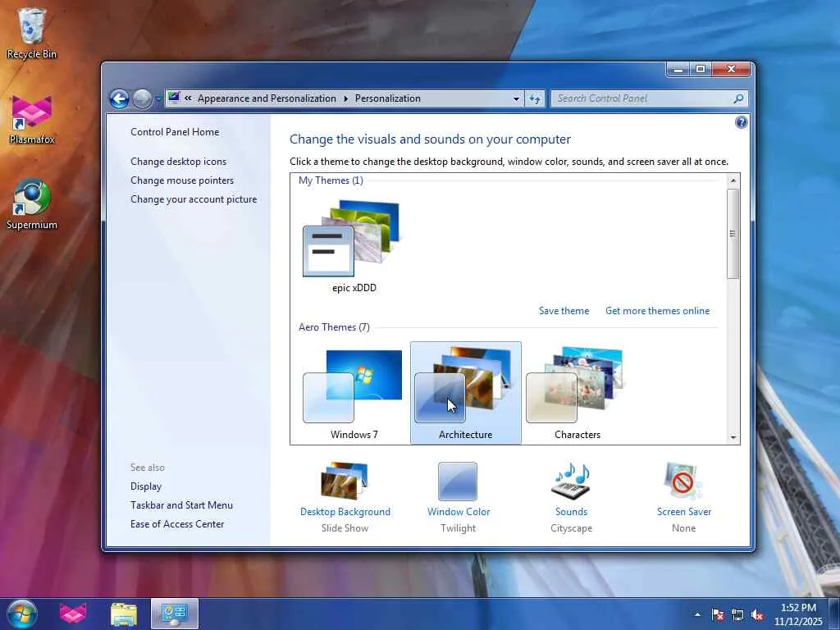
Task: Open the address bar history dropdown
Action: 516,98
